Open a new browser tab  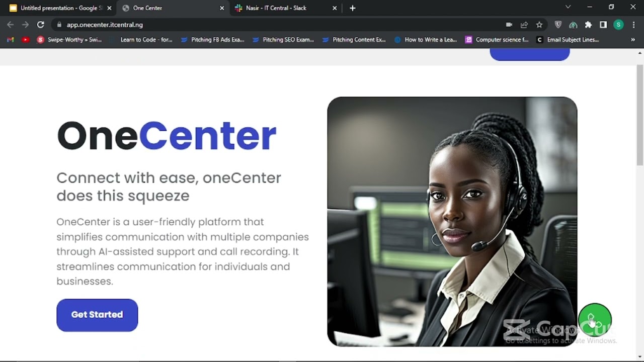pyautogui.click(x=352, y=8)
